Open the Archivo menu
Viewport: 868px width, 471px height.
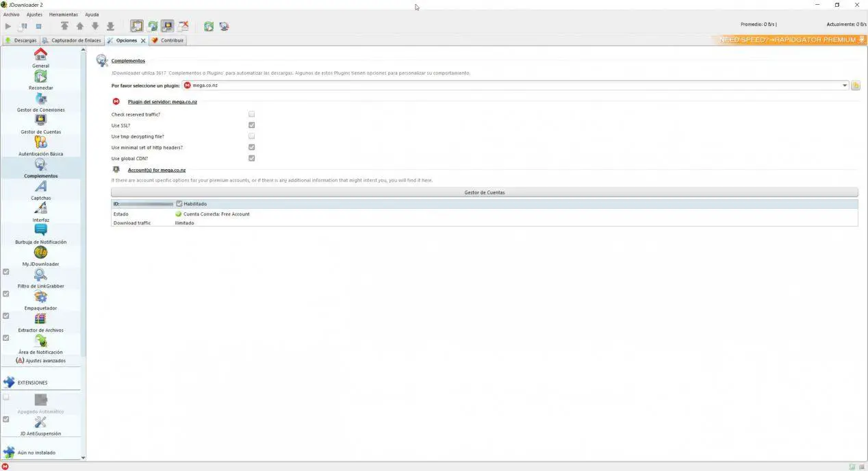pos(11,14)
